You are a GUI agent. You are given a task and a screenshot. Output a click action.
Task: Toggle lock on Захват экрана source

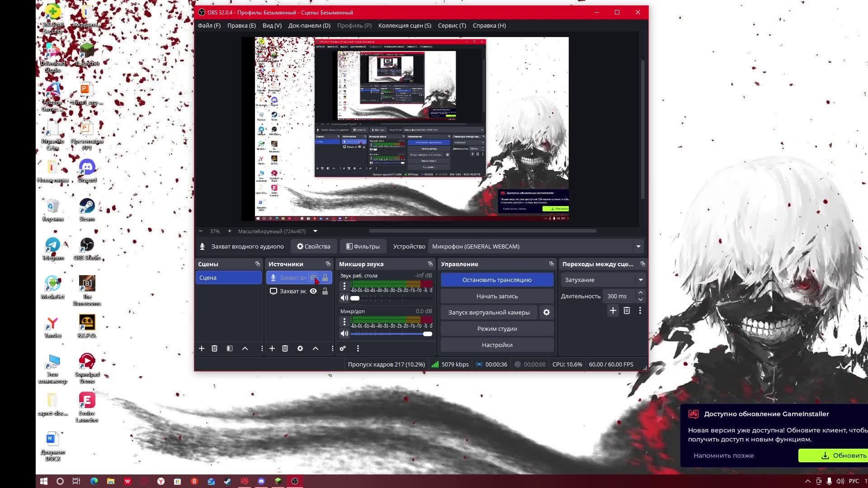(325, 291)
